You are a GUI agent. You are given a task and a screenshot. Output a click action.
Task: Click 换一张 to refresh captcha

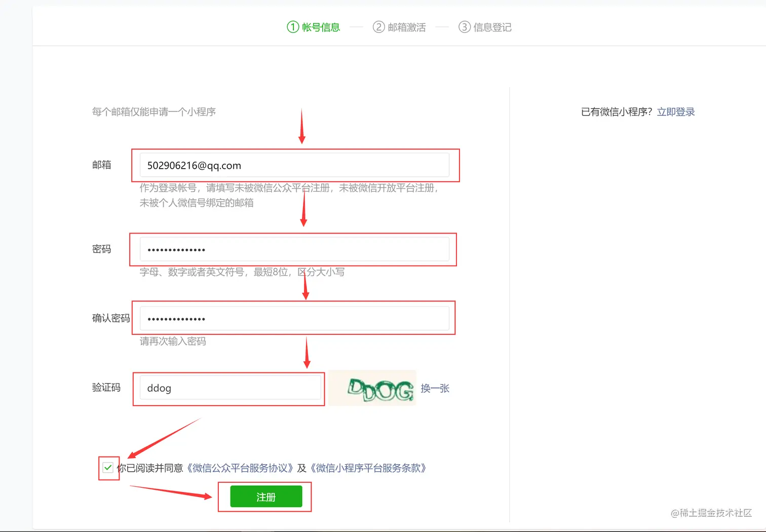coord(435,388)
